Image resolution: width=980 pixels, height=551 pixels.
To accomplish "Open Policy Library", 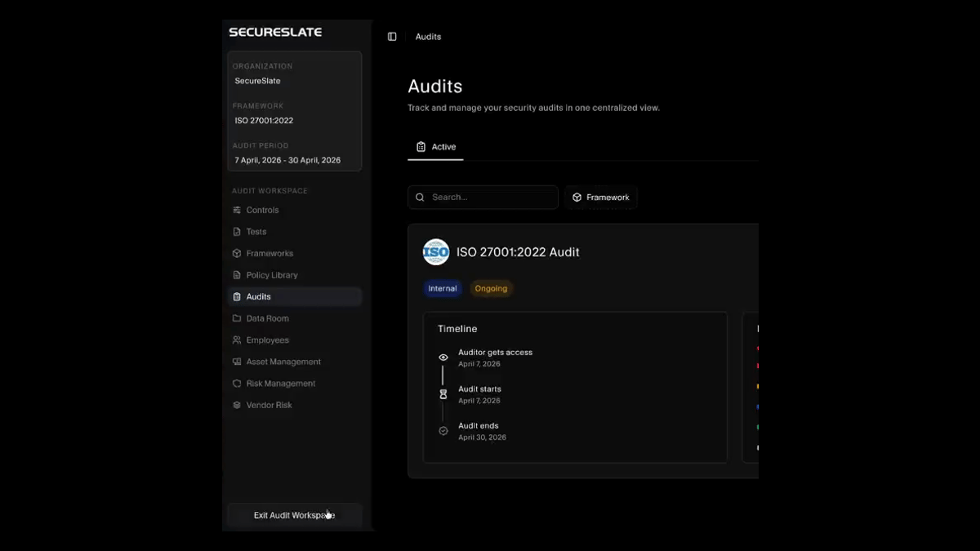I will tap(295, 275).
